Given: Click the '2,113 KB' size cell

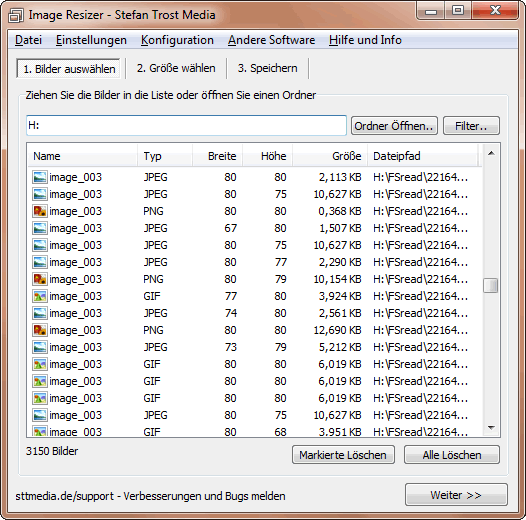Looking at the screenshot, I should 340,177.
